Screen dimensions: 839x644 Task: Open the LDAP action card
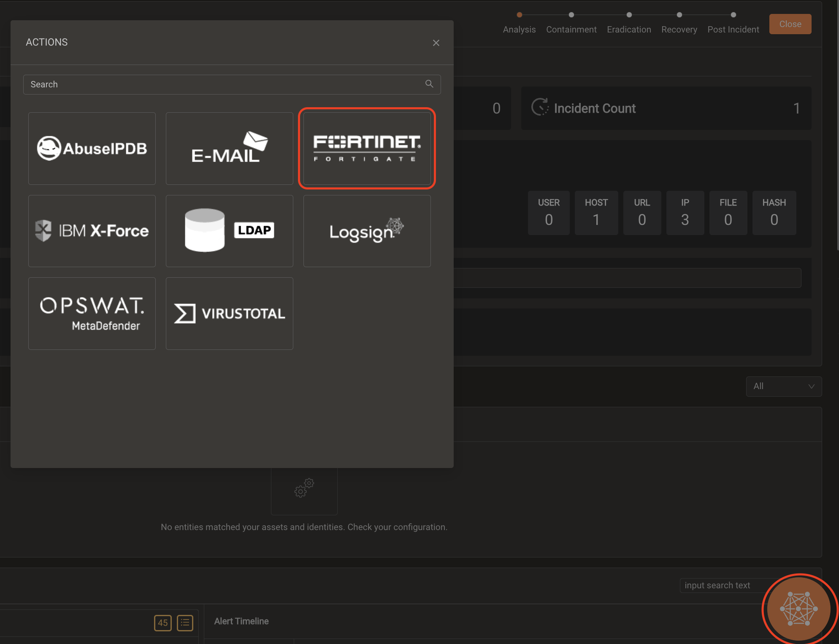pos(230,231)
